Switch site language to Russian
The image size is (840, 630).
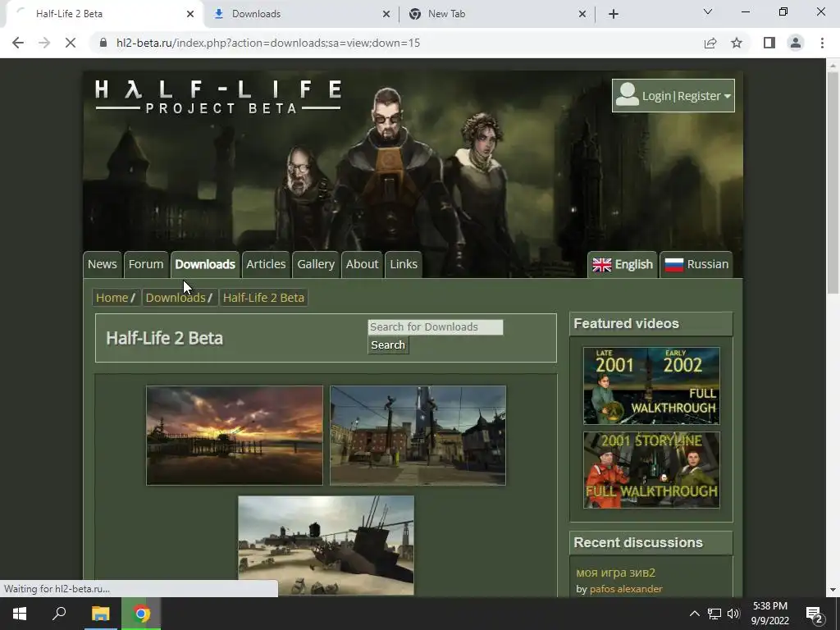point(696,264)
